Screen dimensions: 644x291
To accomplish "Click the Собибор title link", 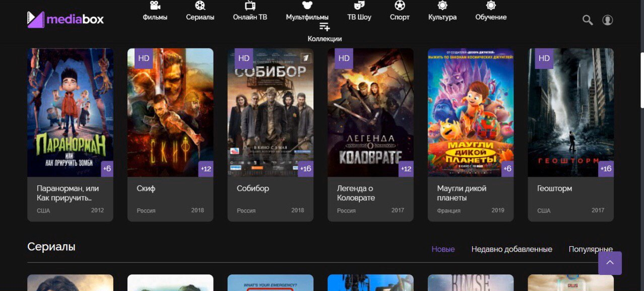I will point(253,188).
